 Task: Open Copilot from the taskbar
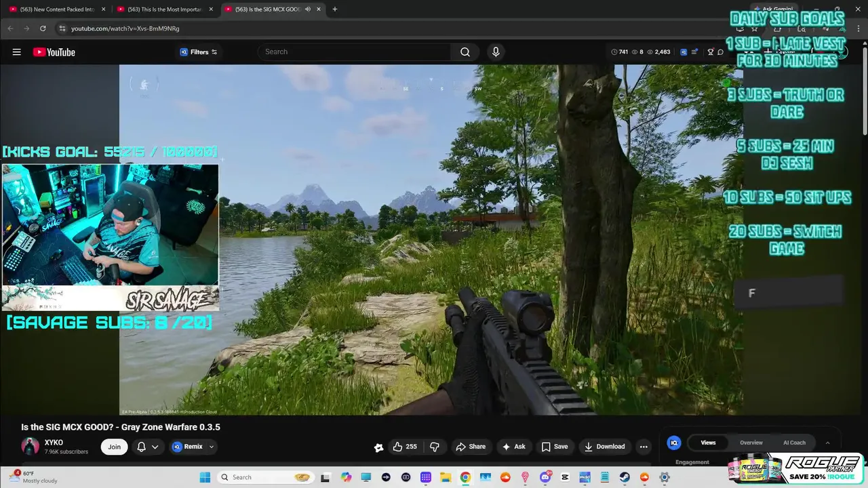point(347,477)
